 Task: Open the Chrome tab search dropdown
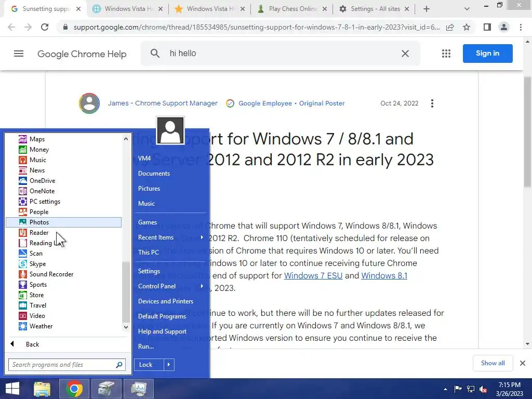point(467,9)
